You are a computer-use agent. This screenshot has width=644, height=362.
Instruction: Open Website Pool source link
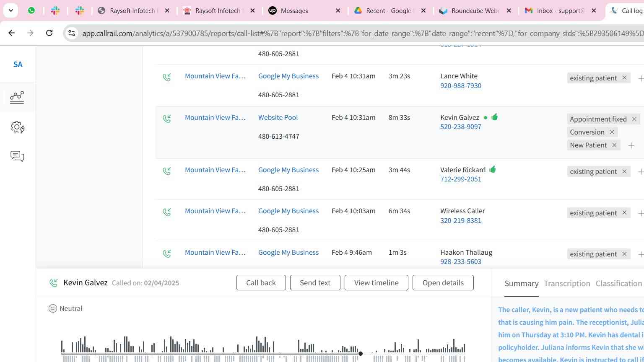point(278,117)
